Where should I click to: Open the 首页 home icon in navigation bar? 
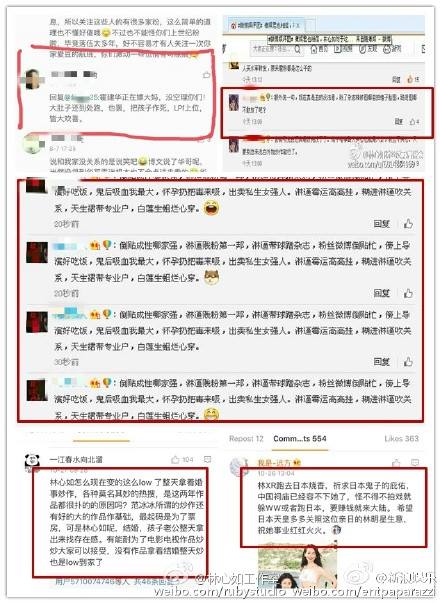[319, 49]
